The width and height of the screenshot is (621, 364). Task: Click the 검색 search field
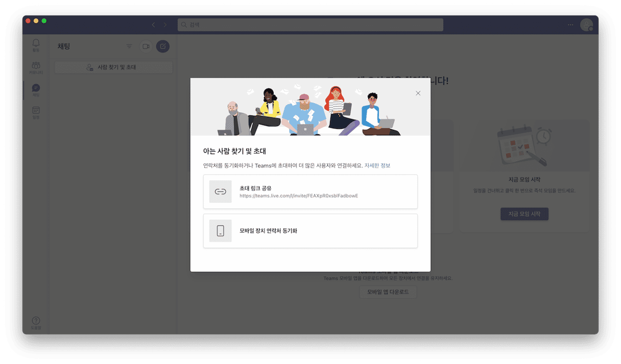click(x=310, y=25)
